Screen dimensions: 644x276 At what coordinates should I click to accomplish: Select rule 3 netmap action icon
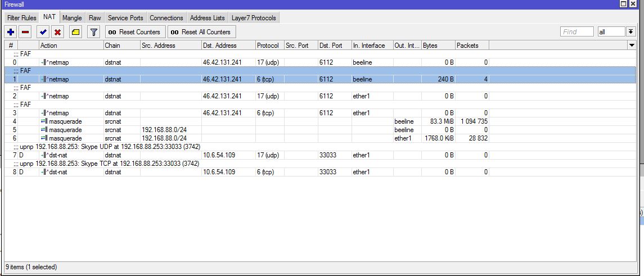click(x=44, y=113)
